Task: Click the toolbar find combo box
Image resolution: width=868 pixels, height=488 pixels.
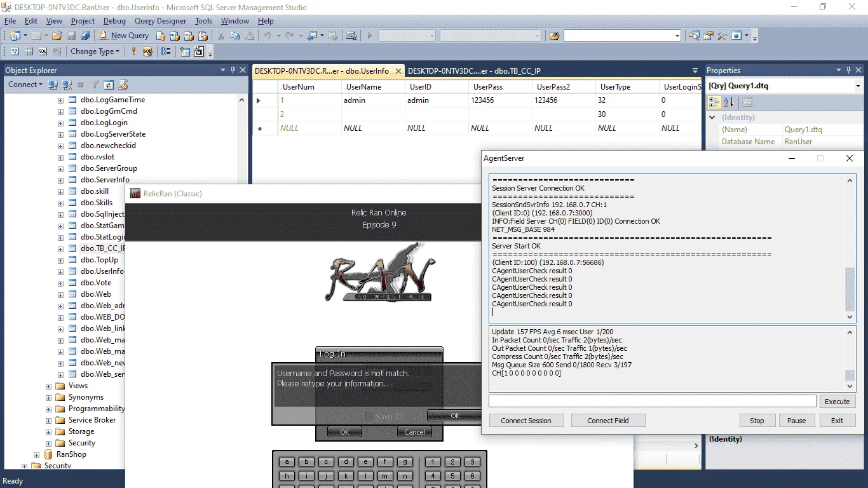Action: click(622, 36)
